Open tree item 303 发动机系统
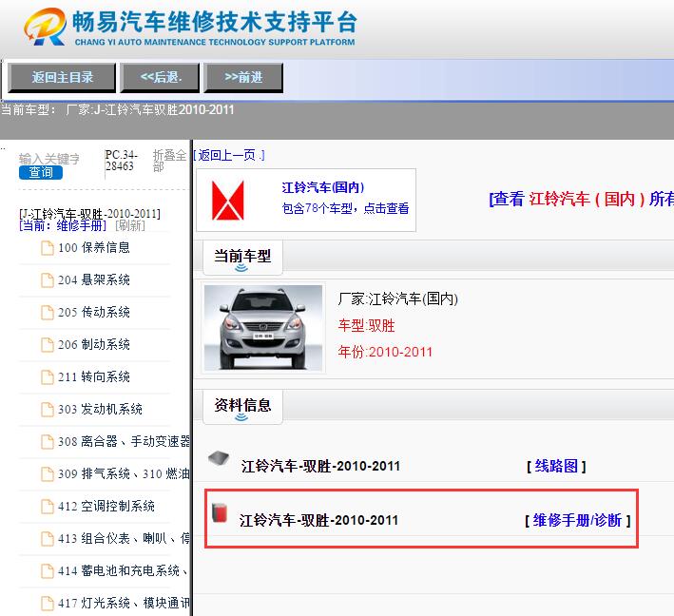Image resolution: width=674 pixels, height=616 pixels. pyautogui.click(x=100, y=409)
